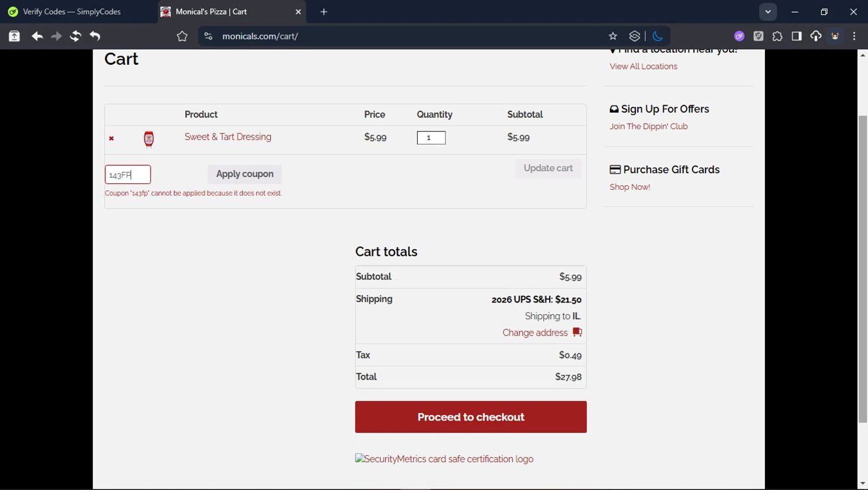Viewport: 868px width, 490px height.
Task: Proceed to checkout
Action: [471, 417]
